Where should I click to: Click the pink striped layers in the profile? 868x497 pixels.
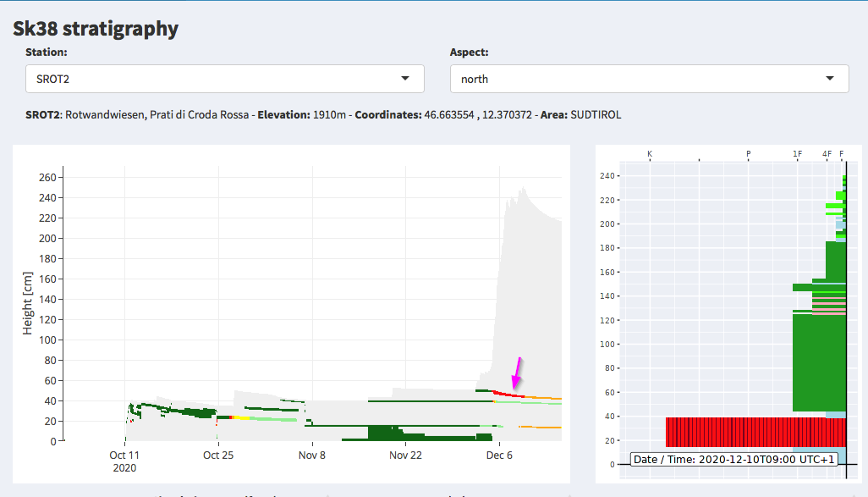click(x=829, y=306)
